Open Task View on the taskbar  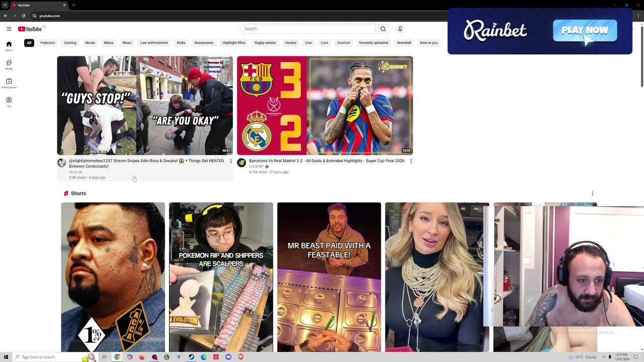click(x=105, y=357)
